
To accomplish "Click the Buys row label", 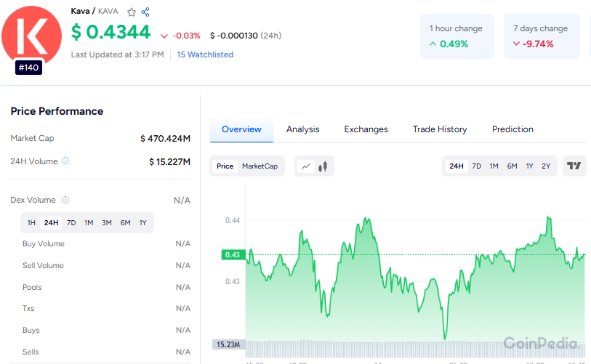I will pyautogui.click(x=31, y=330).
